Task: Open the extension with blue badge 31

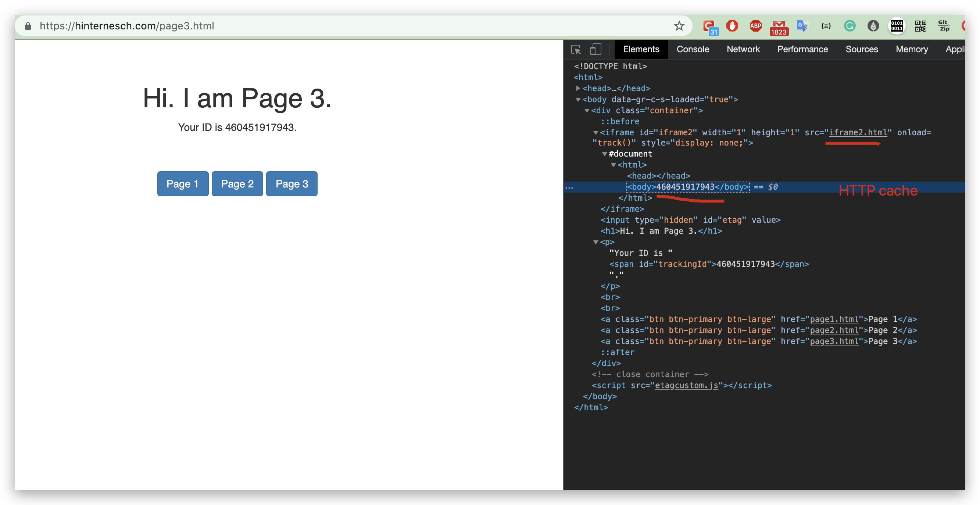Action: point(709,26)
